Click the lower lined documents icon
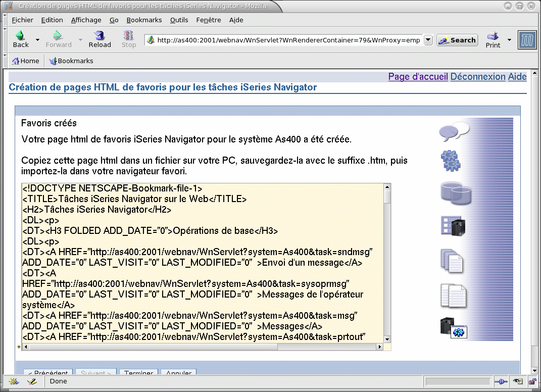This screenshot has height=392, width=541. (454, 296)
